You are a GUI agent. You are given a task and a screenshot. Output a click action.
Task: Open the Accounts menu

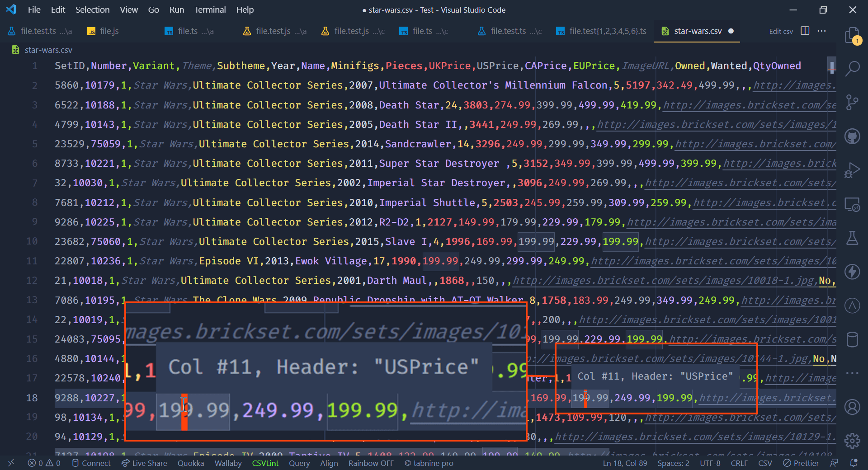click(852, 407)
